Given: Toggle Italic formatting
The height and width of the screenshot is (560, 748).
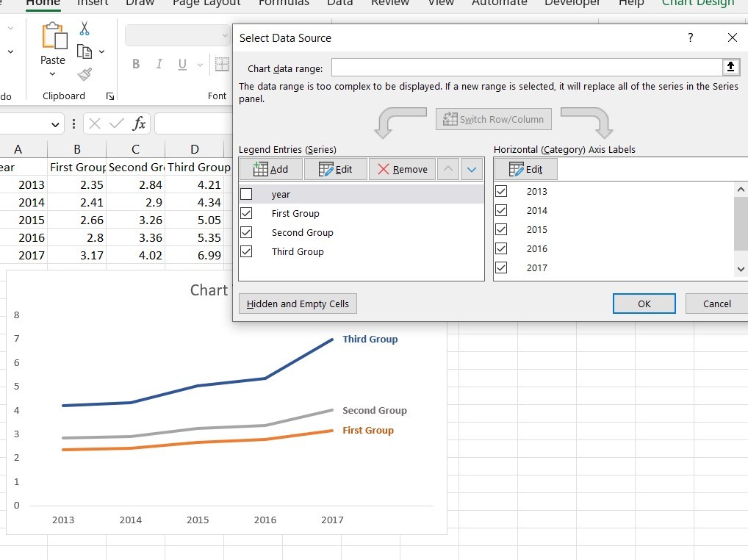Looking at the screenshot, I should coord(159,64).
